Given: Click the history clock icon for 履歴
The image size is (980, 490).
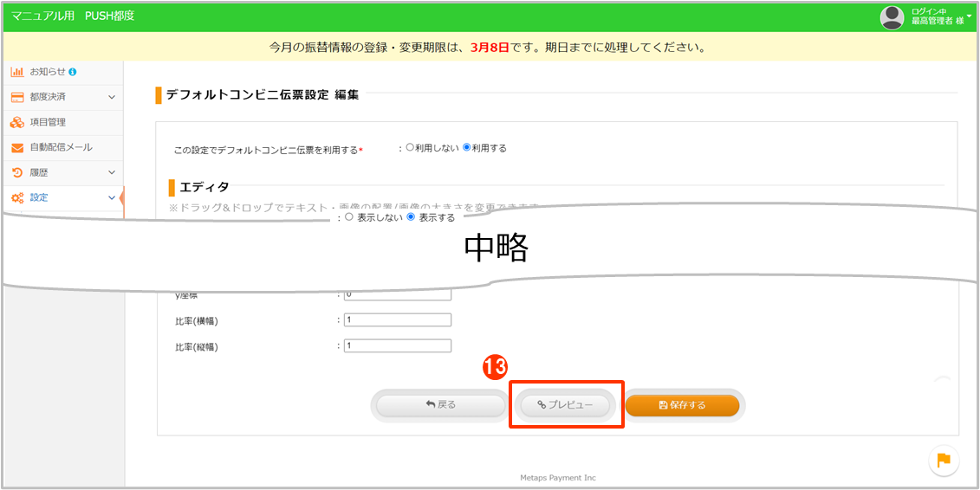Looking at the screenshot, I should click(17, 173).
